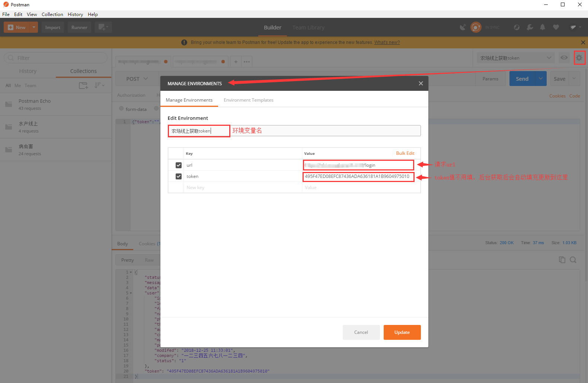Viewport: 588px width, 383px height.
Task: Click the New button
Action: coord(17,27)
